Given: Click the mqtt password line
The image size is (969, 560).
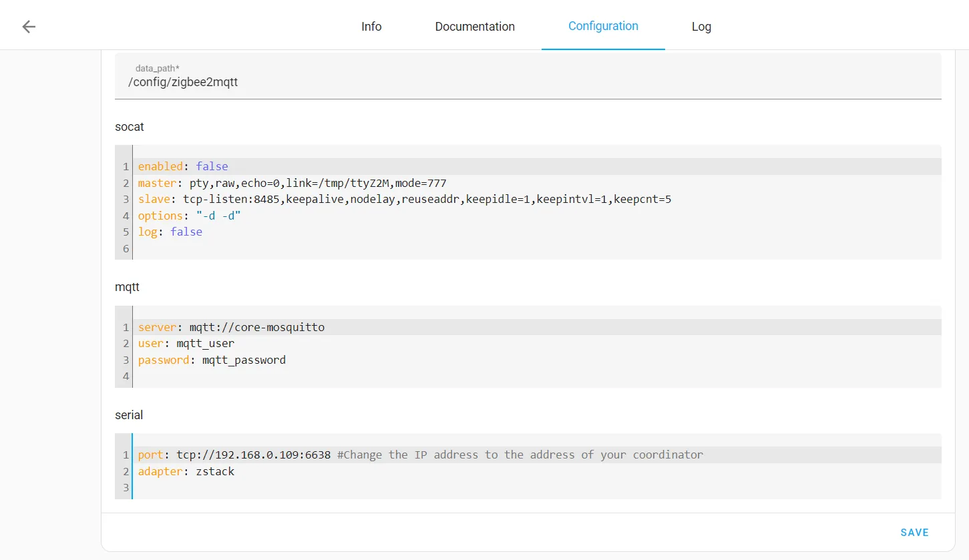Looking at the screenshot, I should point(212,360).
